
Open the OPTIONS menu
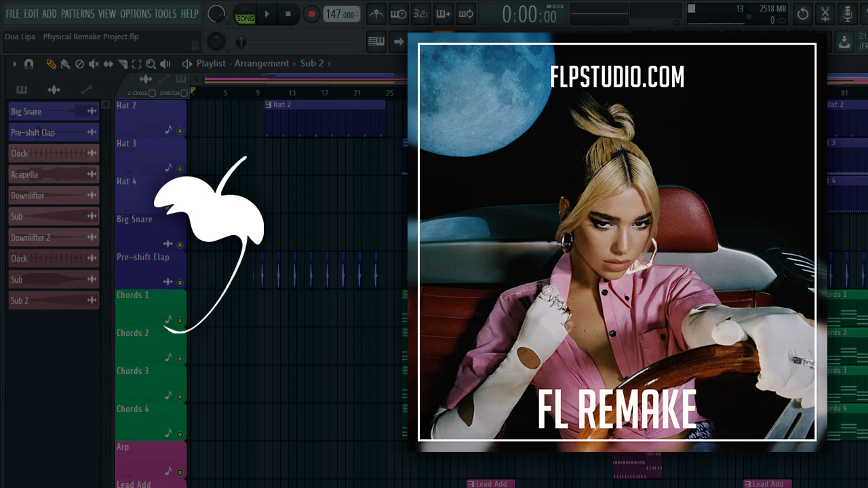coord(136,14)
